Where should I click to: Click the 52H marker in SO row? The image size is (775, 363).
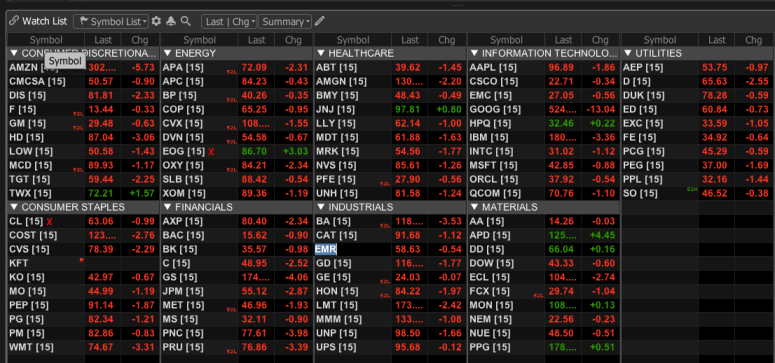pos(692,189)
